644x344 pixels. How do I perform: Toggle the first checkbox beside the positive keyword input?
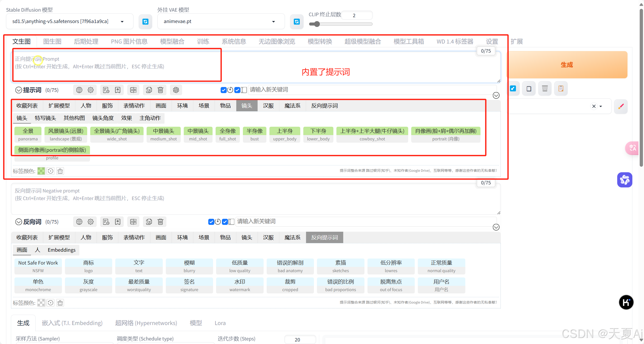click(x=223, y=90)
